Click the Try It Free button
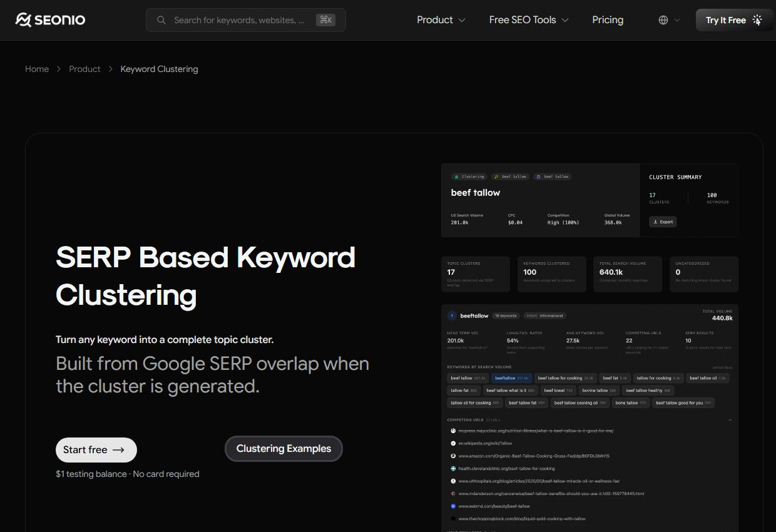This screenshot has width=776, height=532. (x=734, y=20)
